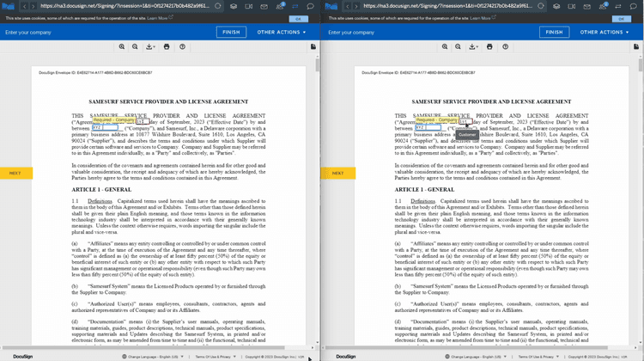Image resolution: width=644 pixels, height=361 pixels.
Task: Zoom out on the left pane document
Action: point(136,47)
